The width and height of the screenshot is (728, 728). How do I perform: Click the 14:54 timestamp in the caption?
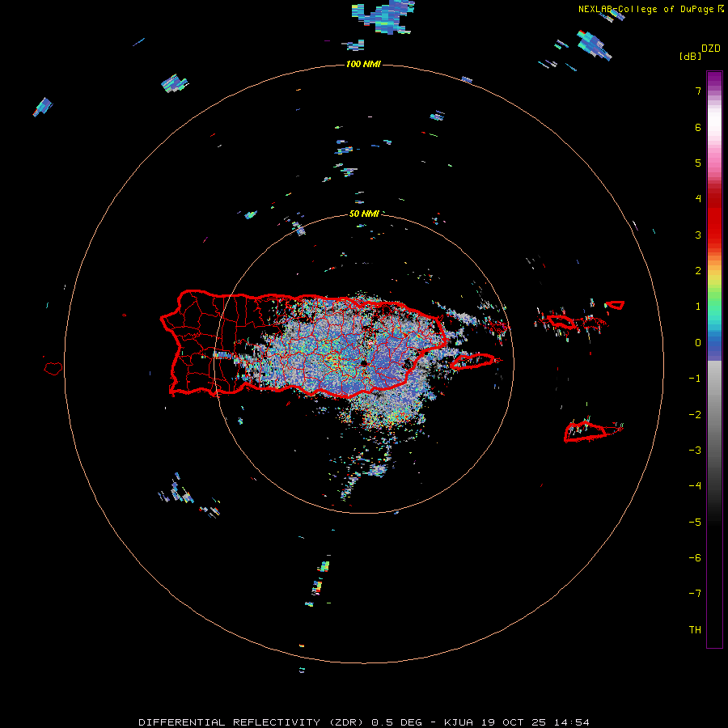(x=572, y=722)
